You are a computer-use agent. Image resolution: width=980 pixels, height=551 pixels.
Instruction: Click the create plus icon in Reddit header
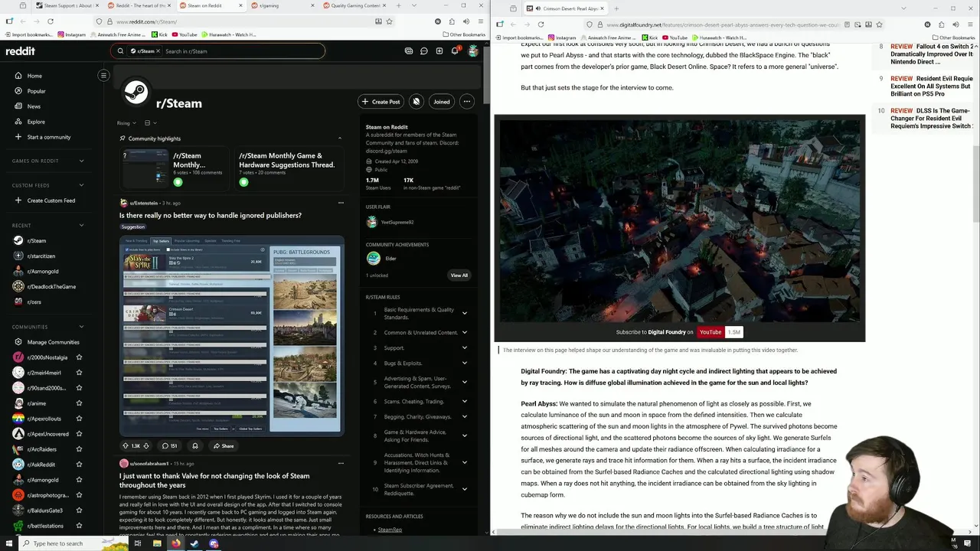click(x=439, y=51)
